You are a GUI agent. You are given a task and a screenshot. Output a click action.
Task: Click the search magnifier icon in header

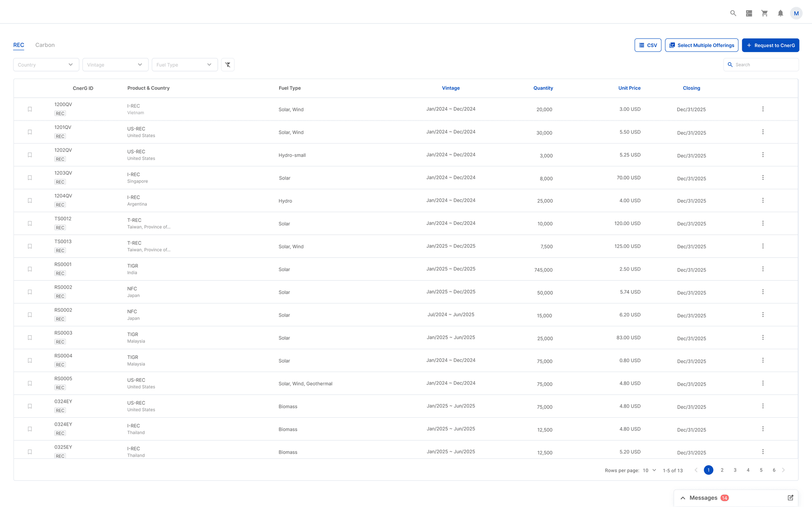[x=733, y=13]
